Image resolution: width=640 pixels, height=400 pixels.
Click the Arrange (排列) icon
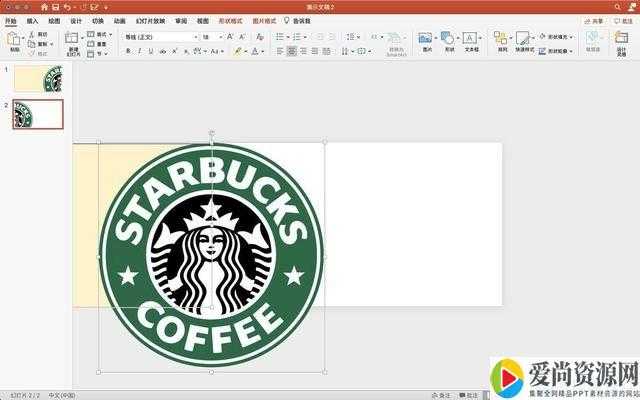pos(500,39)
